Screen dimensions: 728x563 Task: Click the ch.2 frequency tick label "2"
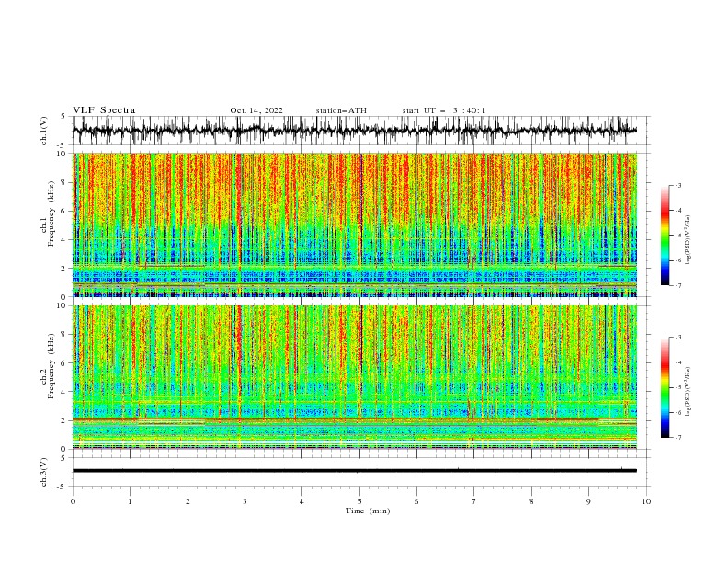pyautogui.click(x=63, y=420)
